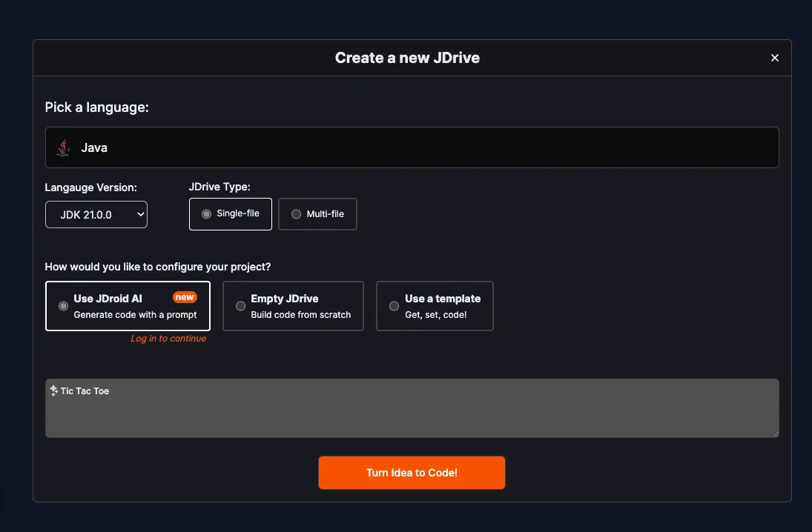The width and height of the screenshot is (812, 532).
Task: Open the Java language picker field
Action: pos(412,147)
